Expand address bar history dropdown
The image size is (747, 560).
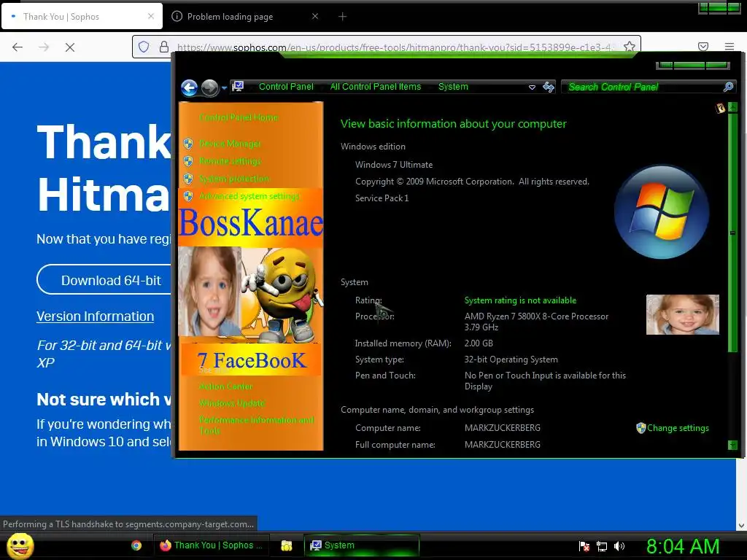pyautogui.click(x=532, y=87)
